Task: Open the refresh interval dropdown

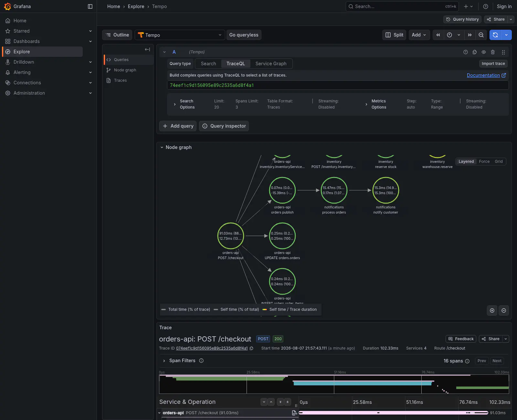Action: coord(506,35)
